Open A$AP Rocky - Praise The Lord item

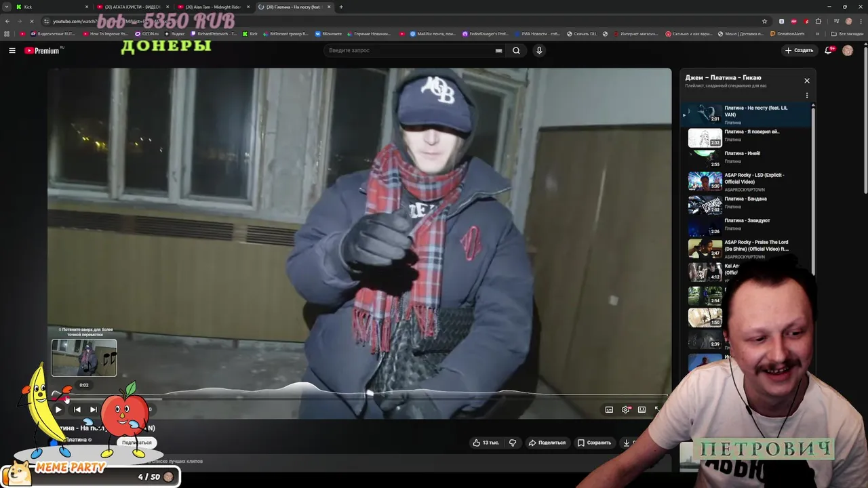click(x=746, y=249)
